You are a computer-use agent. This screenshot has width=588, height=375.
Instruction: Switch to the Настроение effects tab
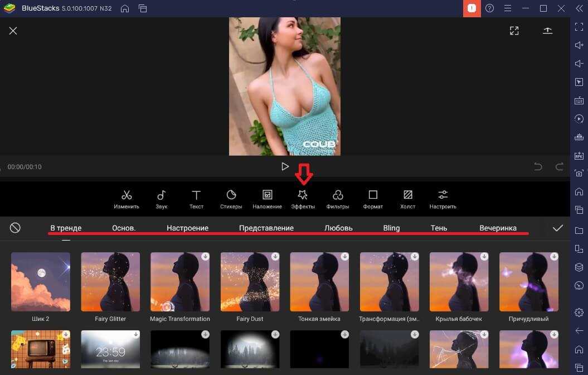[187, 228]
